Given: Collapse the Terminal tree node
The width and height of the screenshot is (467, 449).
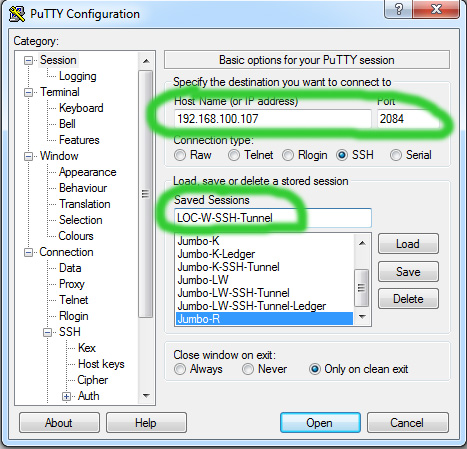Looking at the screenshot, I should [x=29, y=92].
